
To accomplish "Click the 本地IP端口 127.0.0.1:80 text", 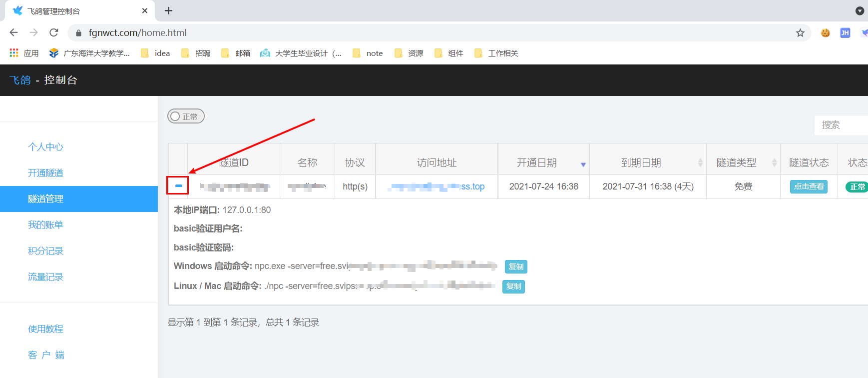I will [222, 210].
